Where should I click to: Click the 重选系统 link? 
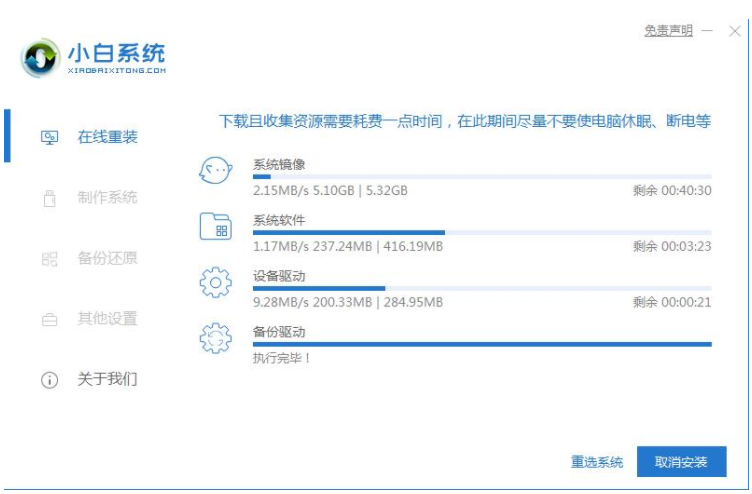click(x=597, y=462)
